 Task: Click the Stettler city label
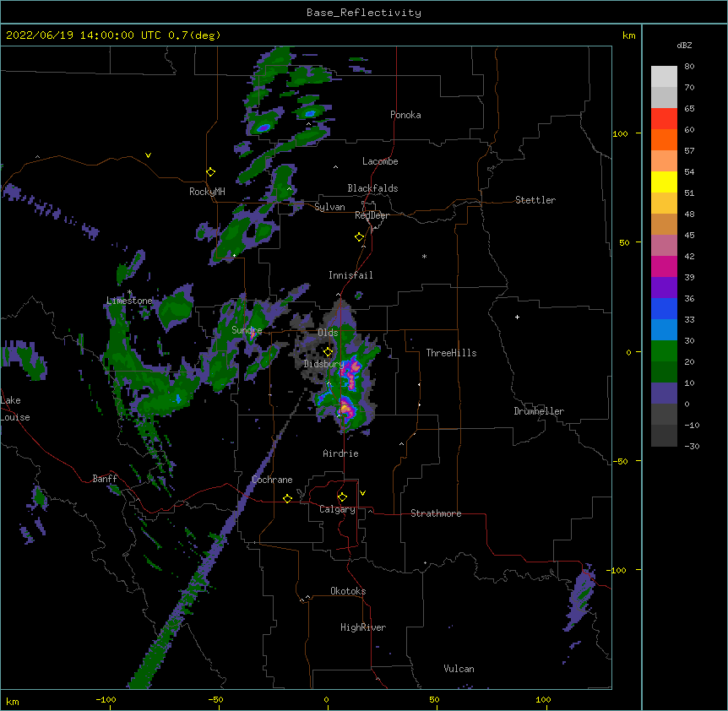pos(535,200)
